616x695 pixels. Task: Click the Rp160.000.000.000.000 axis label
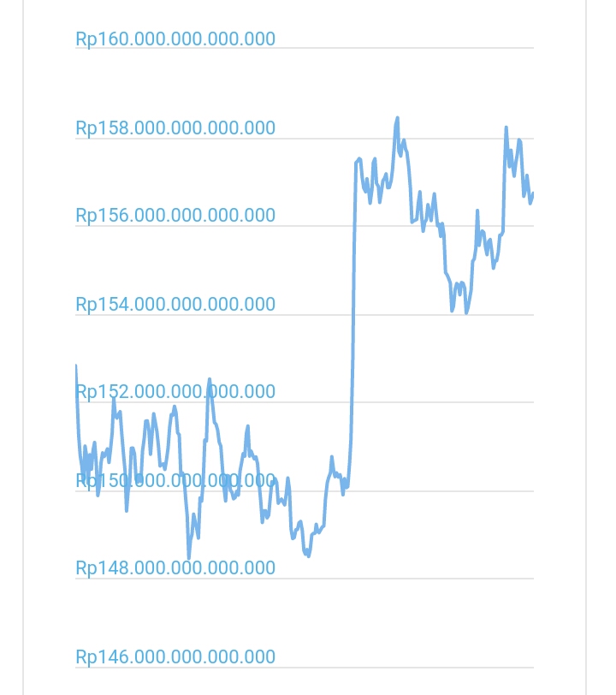tap(175, 39)
